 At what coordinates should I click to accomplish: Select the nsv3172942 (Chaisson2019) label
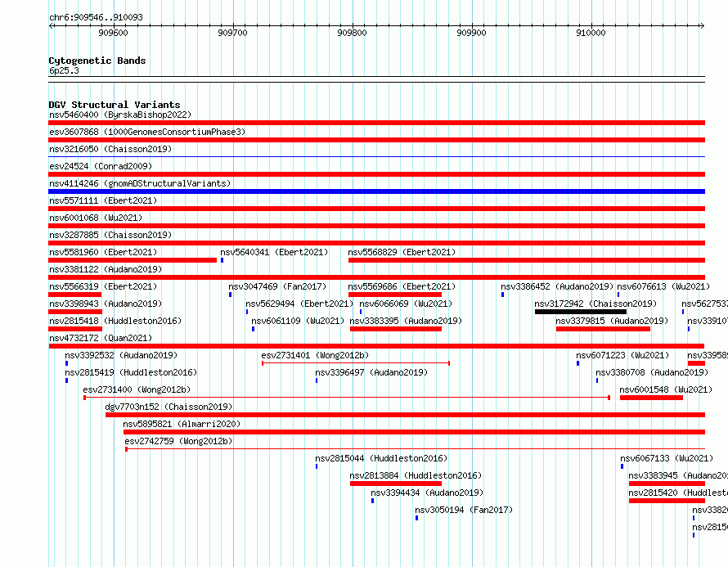pos(595,304)
